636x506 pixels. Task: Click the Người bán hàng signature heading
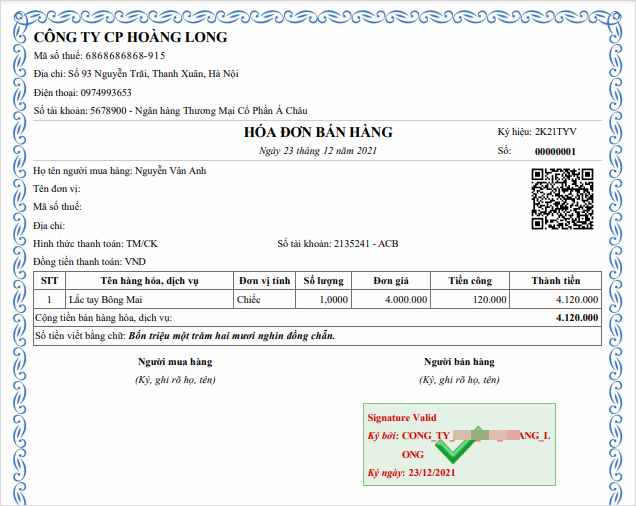[x=459, y=362]
